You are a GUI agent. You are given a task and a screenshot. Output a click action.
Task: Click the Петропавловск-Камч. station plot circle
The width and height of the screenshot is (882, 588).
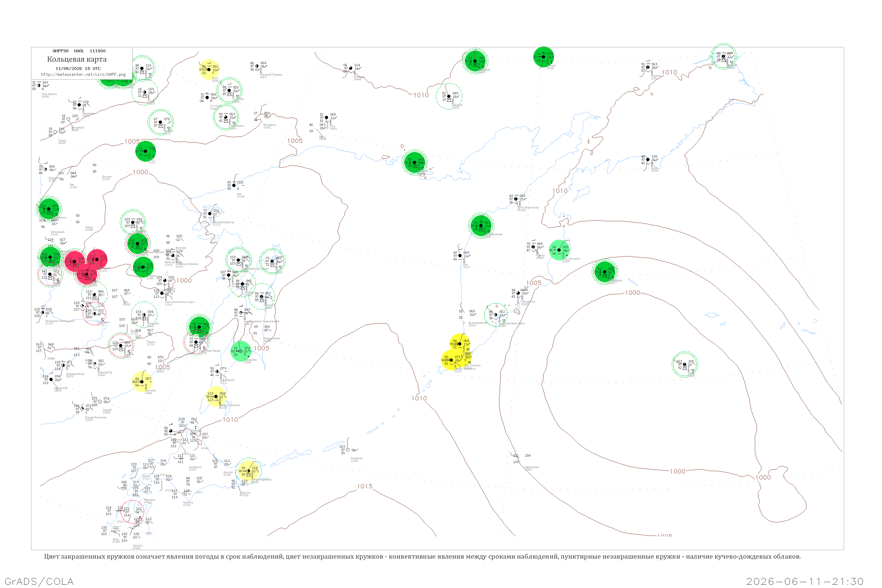coord(496,315)
